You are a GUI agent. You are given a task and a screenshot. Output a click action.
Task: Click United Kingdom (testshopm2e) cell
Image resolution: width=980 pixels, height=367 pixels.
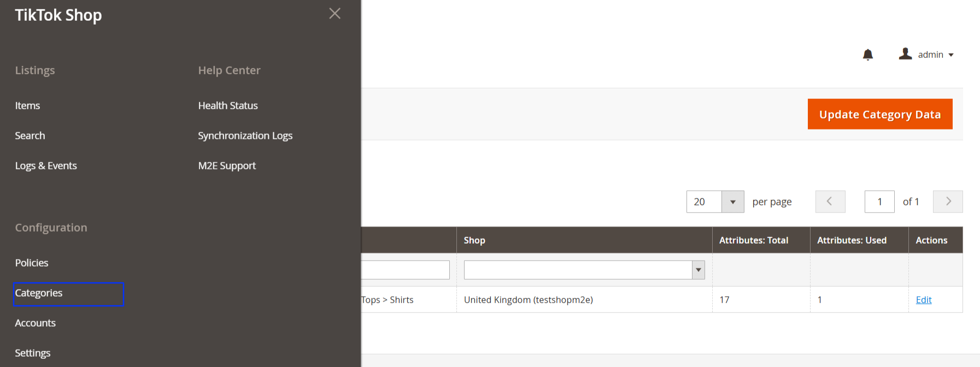(584, 300)
